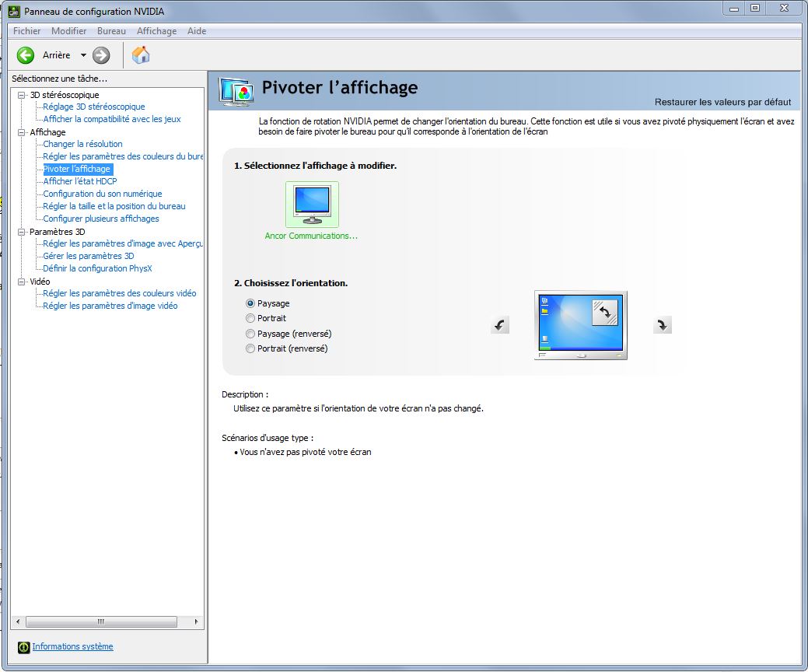The image size is (808, 672).
Task: Go to Changer la résolution
Action: pyautogui.click(x=82, y=145)
